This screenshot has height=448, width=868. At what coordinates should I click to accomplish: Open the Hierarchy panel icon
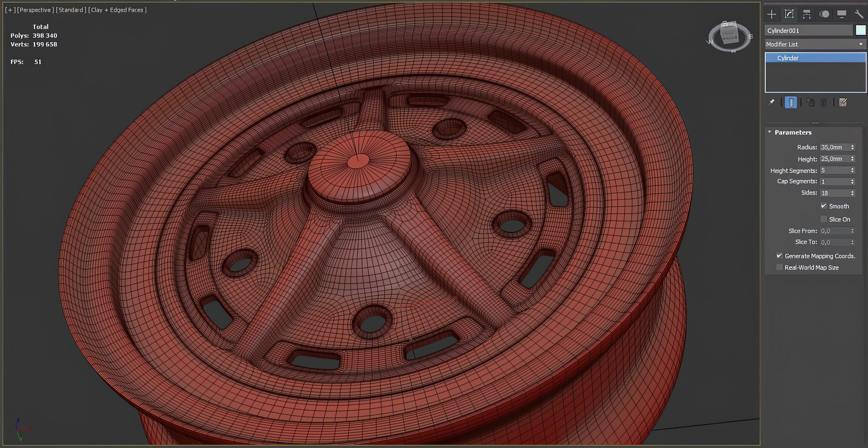tap(806, 14)
